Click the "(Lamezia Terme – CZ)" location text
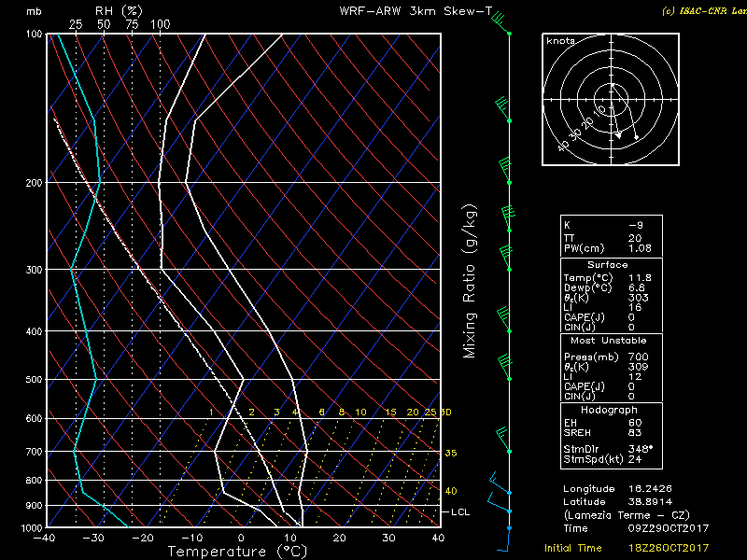Viewport: 747px width, 560px height. pos(627,515)
